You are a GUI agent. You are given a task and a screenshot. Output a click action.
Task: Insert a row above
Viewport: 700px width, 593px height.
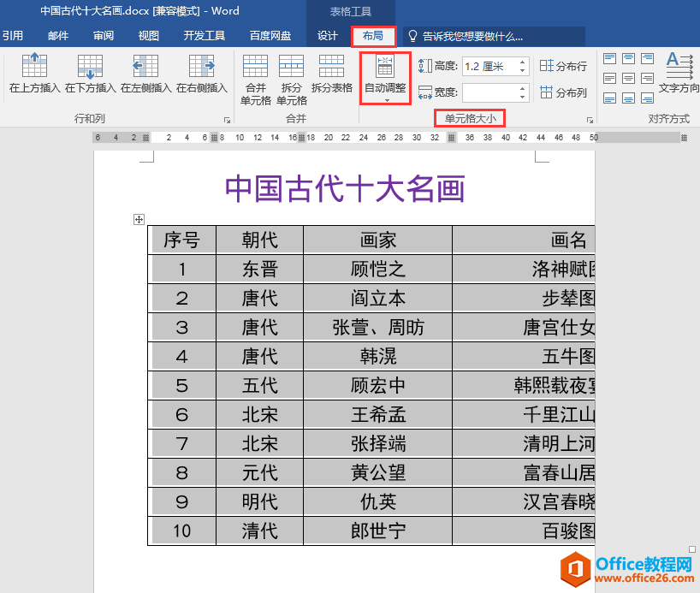pyautogui.click(x=34, y=74)
